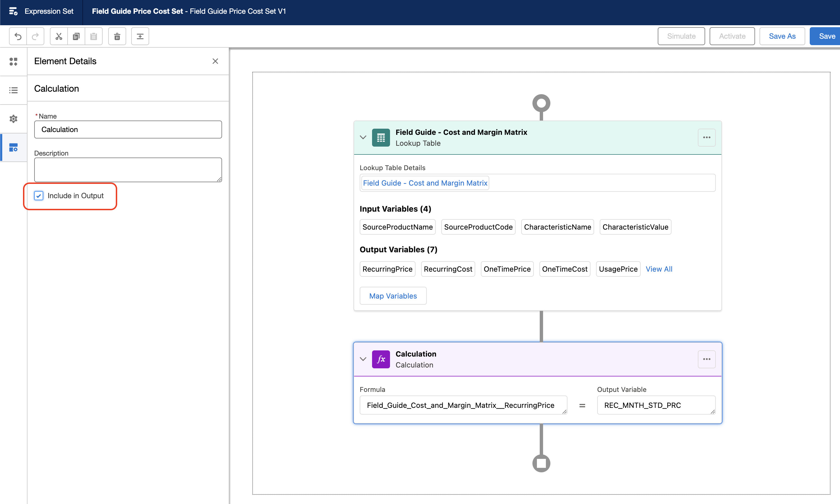
Task: Click the Calculation fx icon
Action: coord(381,359)
